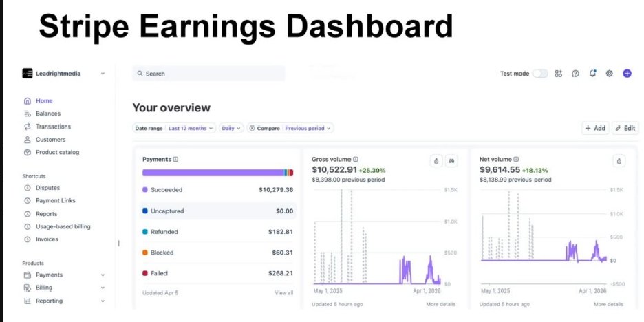
Task: Click the Gross volume line chart
Action: pos(377,237)
